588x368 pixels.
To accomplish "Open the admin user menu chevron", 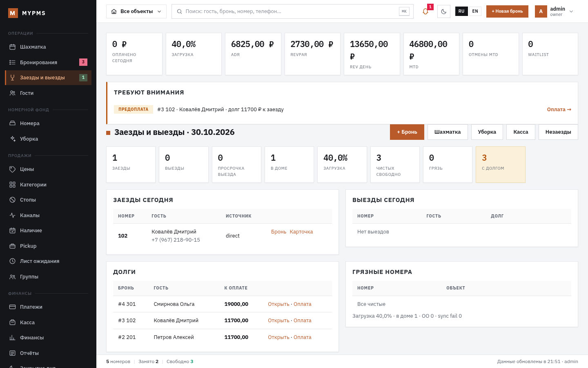I will click(571, 11).
